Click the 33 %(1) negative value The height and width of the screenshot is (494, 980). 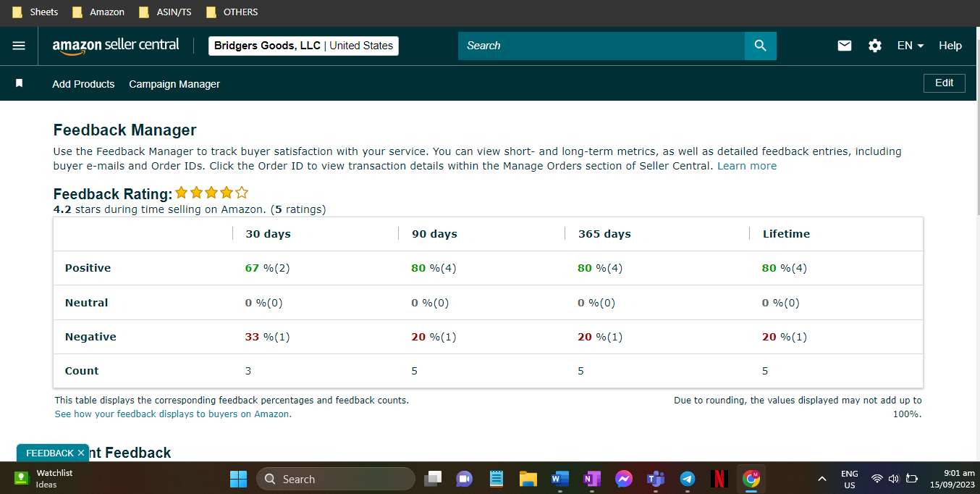click(267, 337)
